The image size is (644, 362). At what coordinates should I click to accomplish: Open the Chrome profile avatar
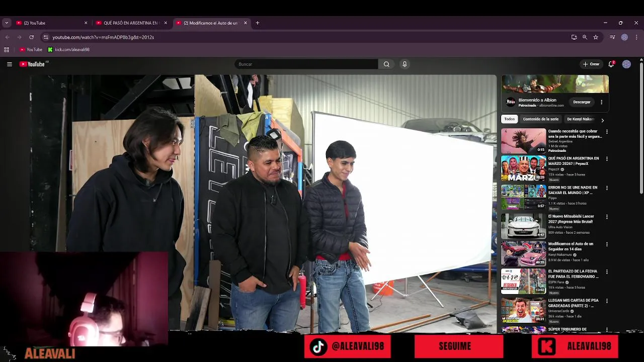point(624,37)
